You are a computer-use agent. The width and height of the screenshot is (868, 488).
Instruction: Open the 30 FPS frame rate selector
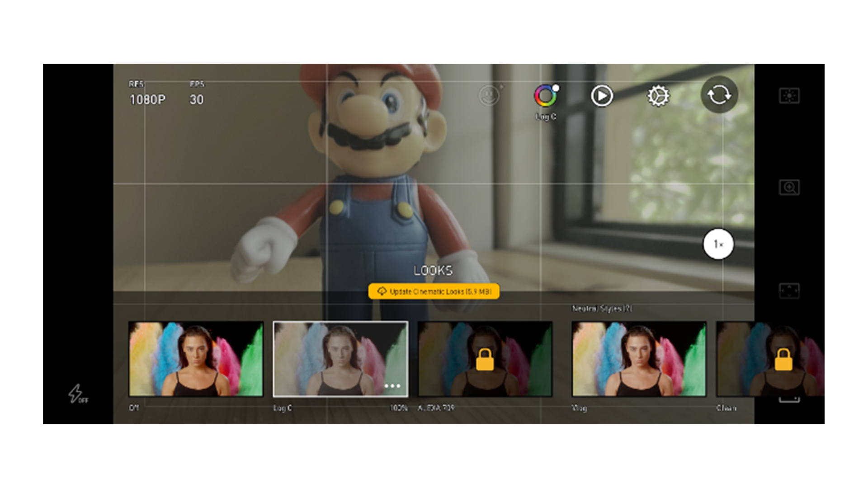tap(197, 100)
